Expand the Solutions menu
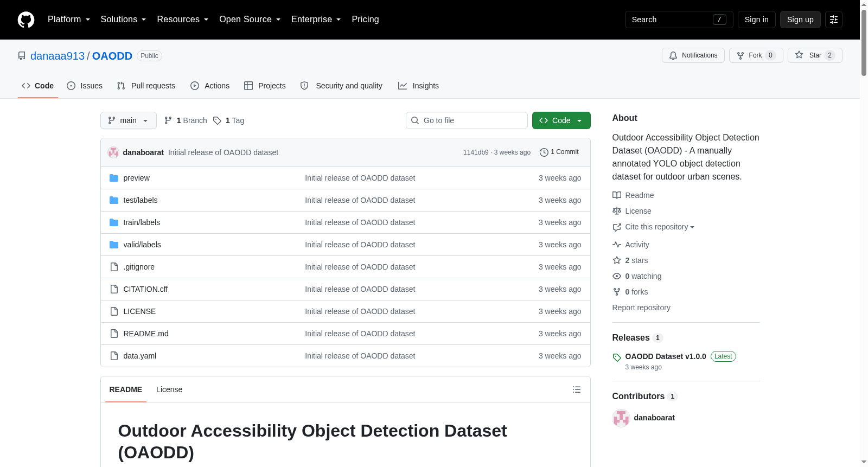 (x=123, y=20)
